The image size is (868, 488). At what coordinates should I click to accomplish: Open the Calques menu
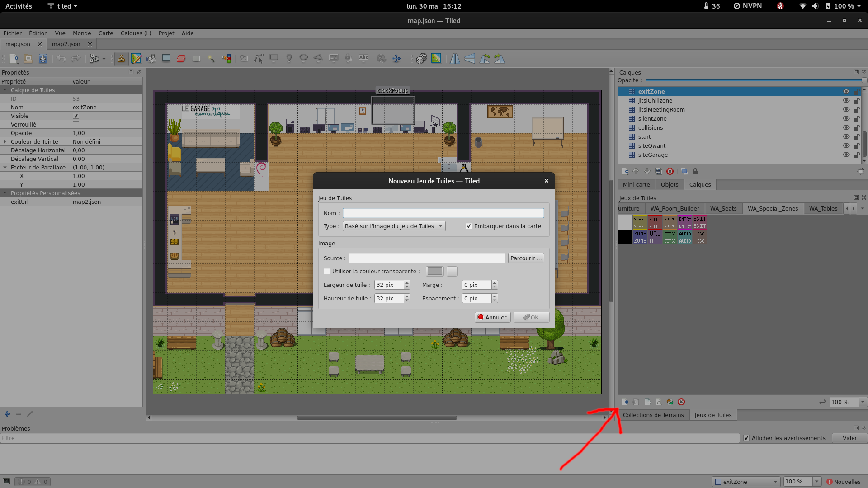[136, 33]
